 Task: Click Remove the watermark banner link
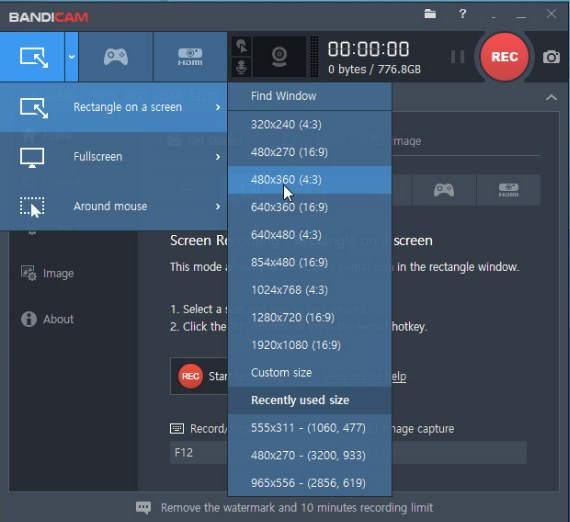click(x=297, y=508)
